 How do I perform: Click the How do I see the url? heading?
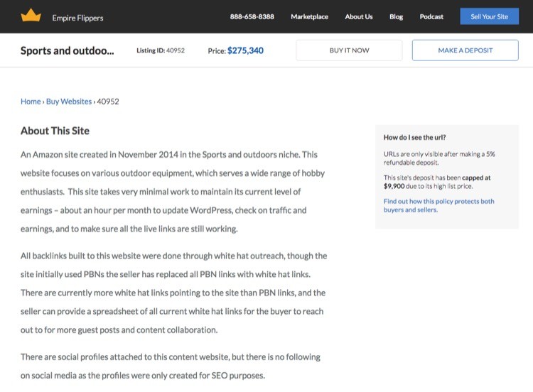click(x=415, y=138)
